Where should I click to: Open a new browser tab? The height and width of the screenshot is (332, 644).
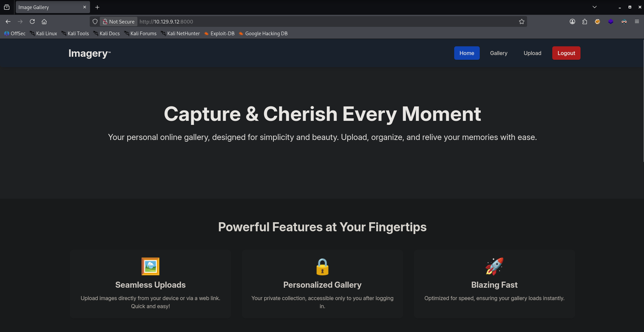97,7
